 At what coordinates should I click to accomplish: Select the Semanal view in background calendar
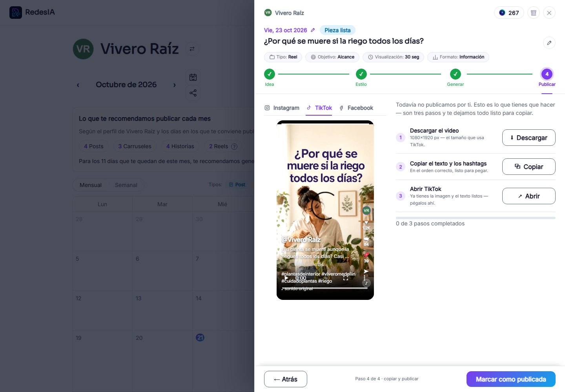click(x=126, y=185)
